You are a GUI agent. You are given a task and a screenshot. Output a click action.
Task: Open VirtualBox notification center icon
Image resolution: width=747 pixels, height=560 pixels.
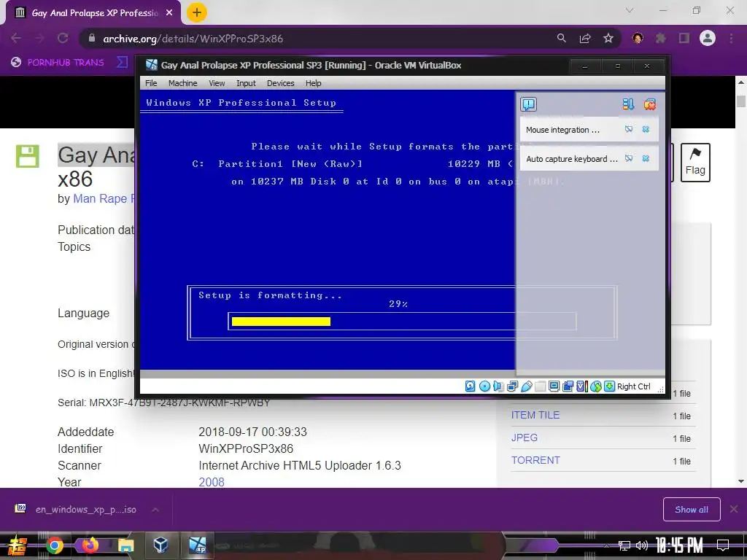528,104
